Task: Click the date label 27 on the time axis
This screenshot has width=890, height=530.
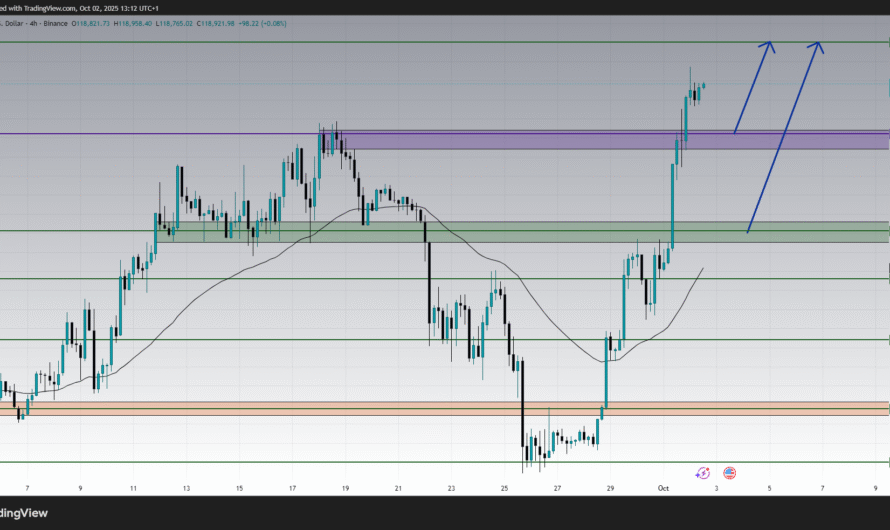Action: pos(557,488)
